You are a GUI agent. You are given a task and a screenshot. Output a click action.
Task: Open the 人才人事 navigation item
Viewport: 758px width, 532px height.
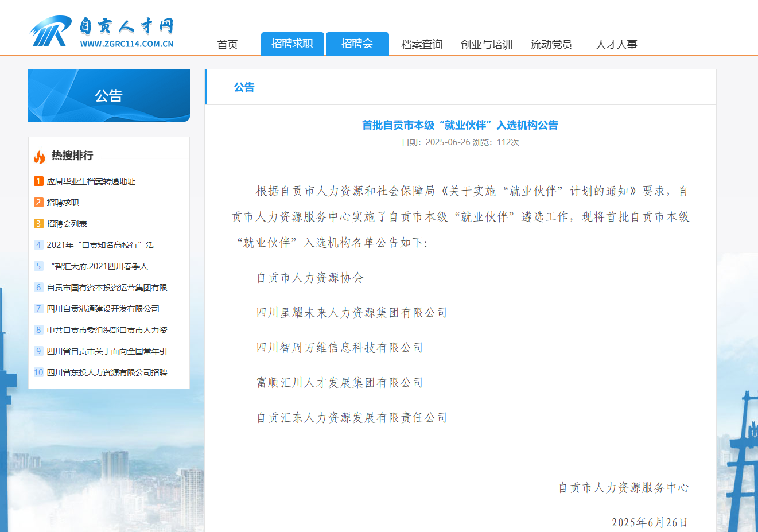click(x=616, y=44)
